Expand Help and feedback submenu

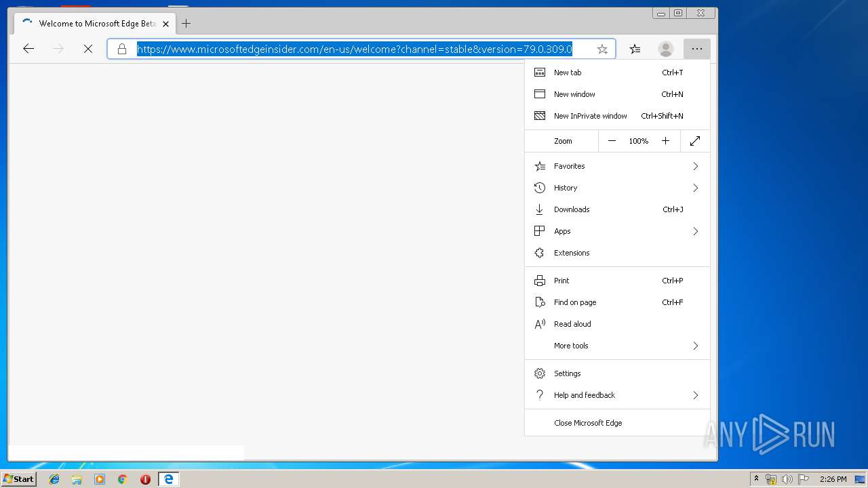(x=617, y=395)
